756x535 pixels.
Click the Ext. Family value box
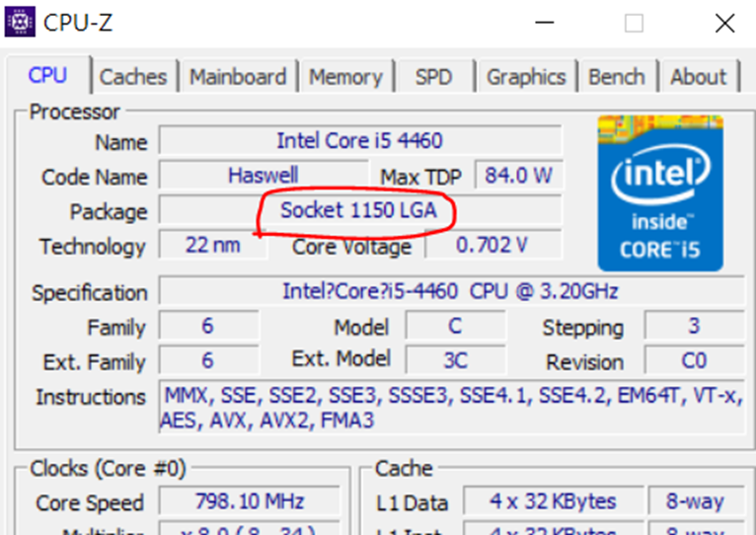208,360
